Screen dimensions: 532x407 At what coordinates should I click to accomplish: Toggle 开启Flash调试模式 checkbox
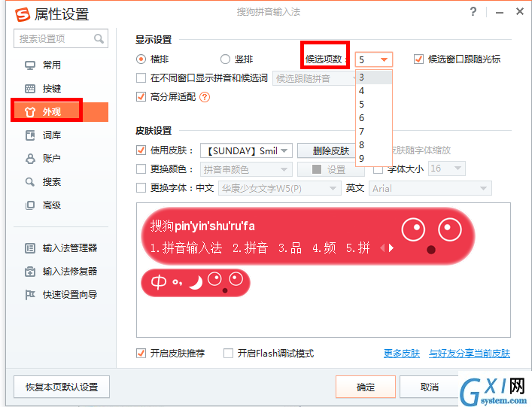228,354
